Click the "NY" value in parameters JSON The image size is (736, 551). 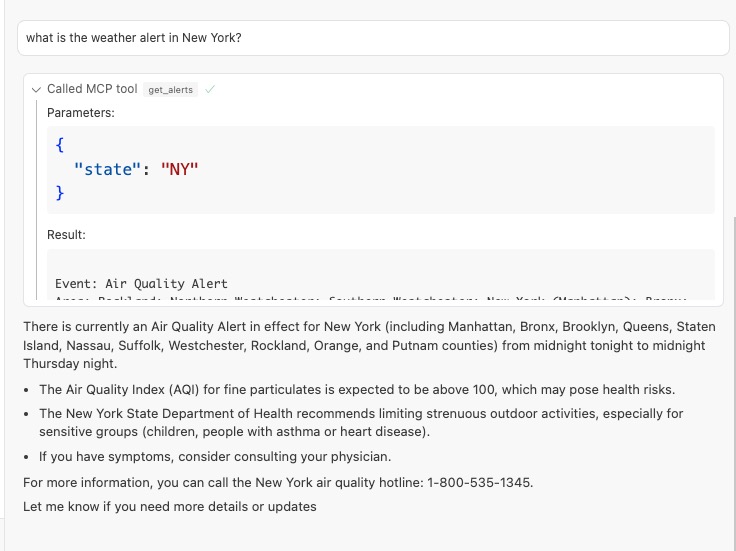point(180,169)
